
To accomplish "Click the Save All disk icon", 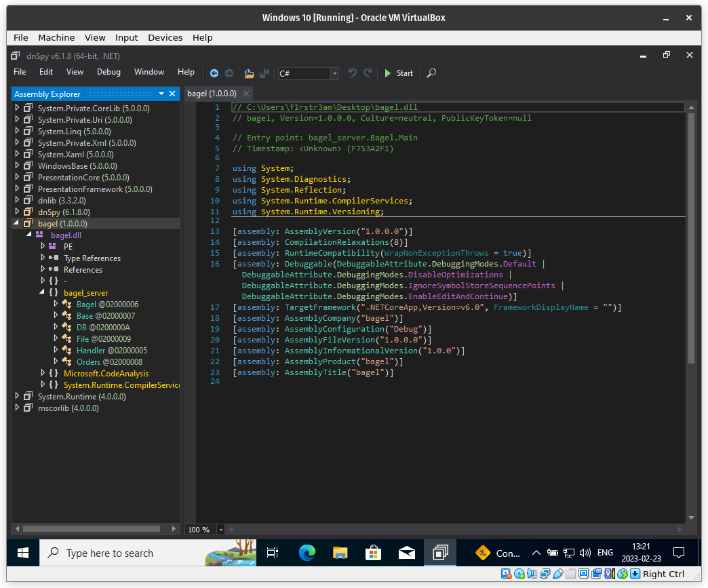I will coord(264,73).
